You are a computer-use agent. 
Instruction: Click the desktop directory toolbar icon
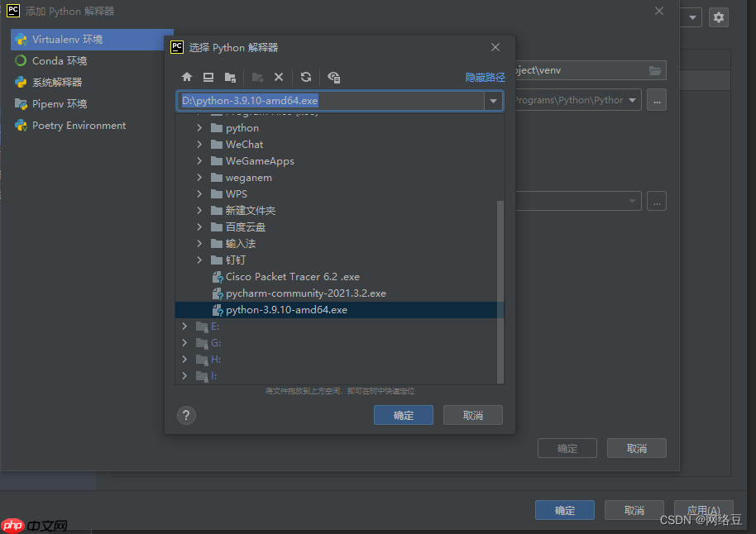pos(208,77)
